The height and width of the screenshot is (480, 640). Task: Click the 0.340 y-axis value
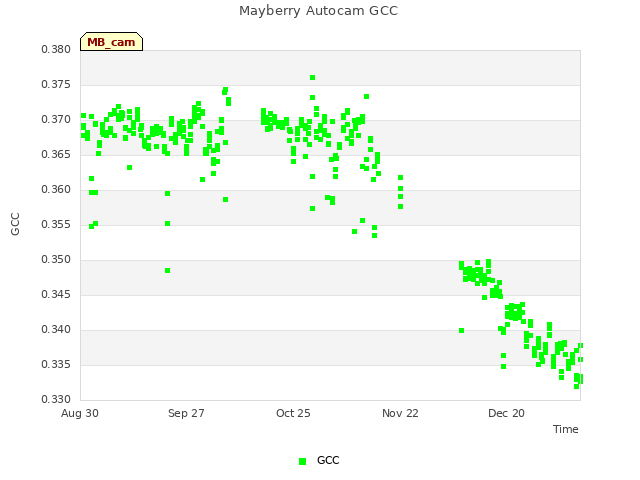[56, 329]
